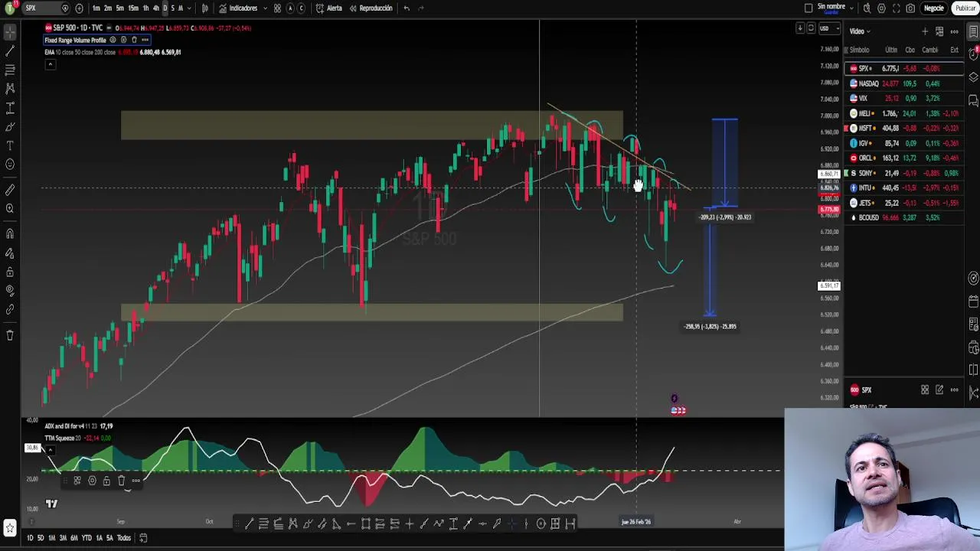The height and width of the screenshot is (551, 980).
Task: Select the BCOUSD row in watchlist
Action: [904, 218]
